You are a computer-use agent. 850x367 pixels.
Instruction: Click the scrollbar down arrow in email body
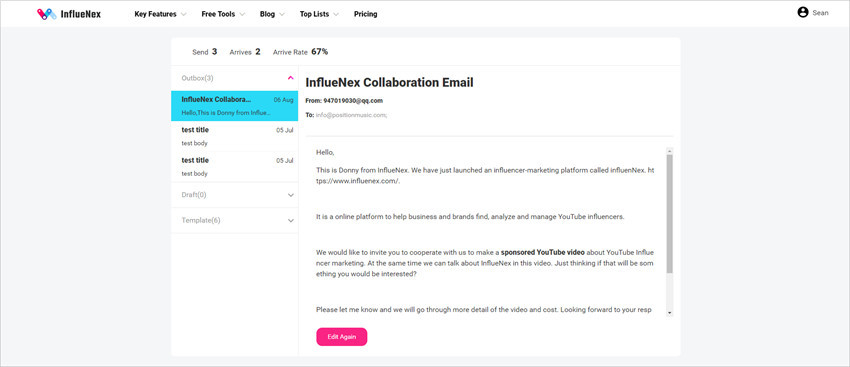click(x=670, y=313)
